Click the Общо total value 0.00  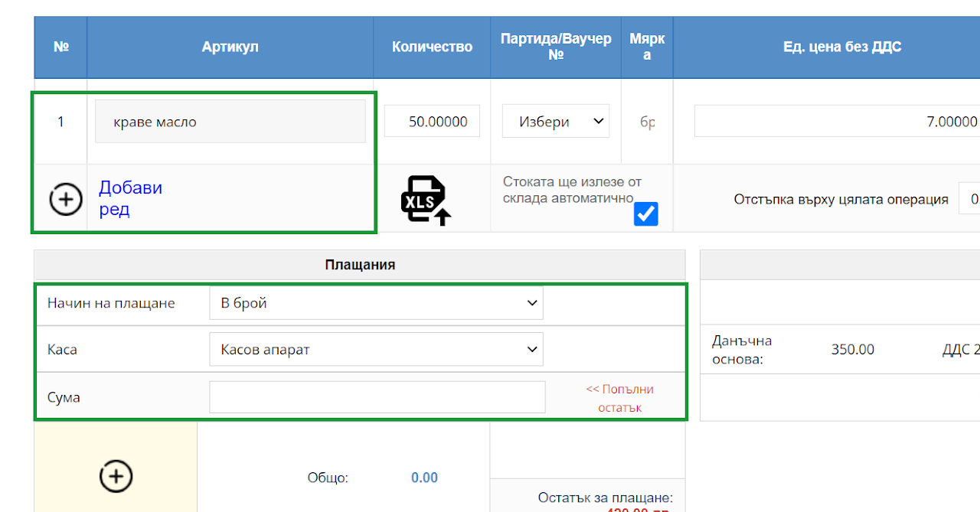tap(424, 478)
